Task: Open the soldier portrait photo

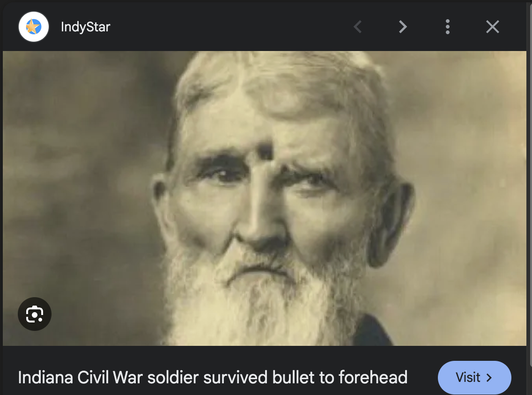Action: [264, 198]
